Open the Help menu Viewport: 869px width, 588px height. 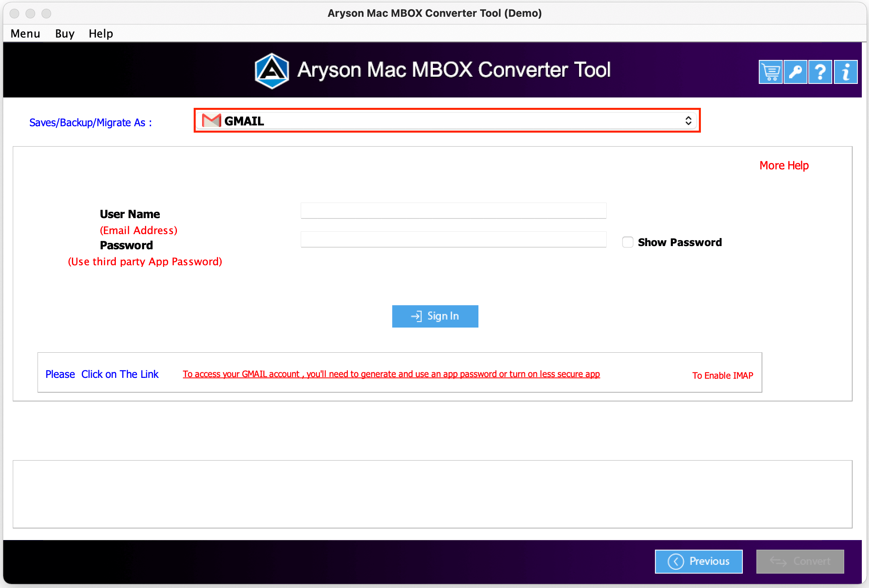click(101, 34)
